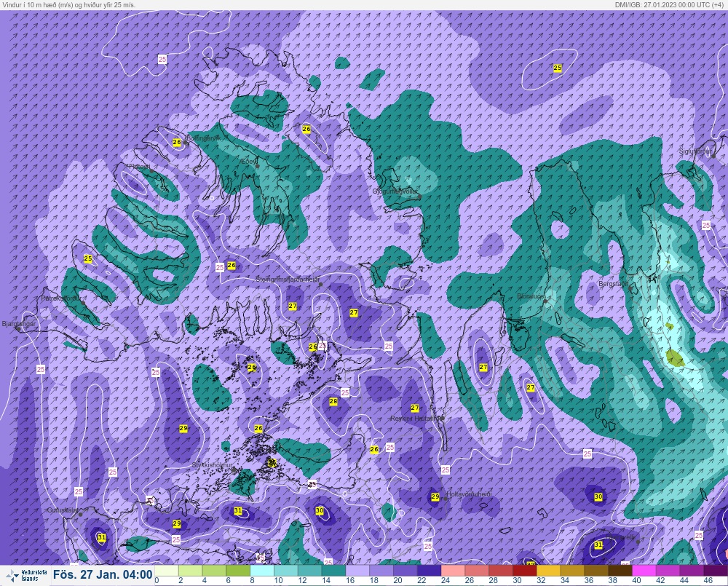
Task: Click legend scale number 46
Action: [708, 580]
